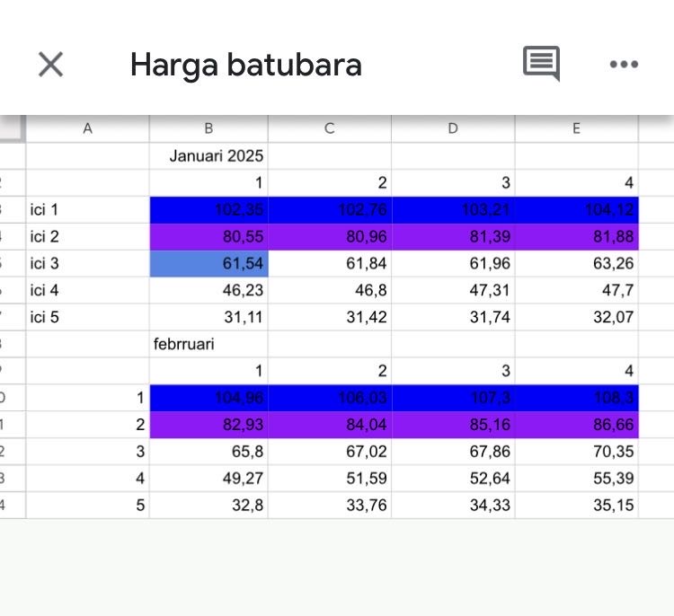Screen dimensions: 674x616
Task: Select the ici 1 label cell
Action: (x=87, y=210)
